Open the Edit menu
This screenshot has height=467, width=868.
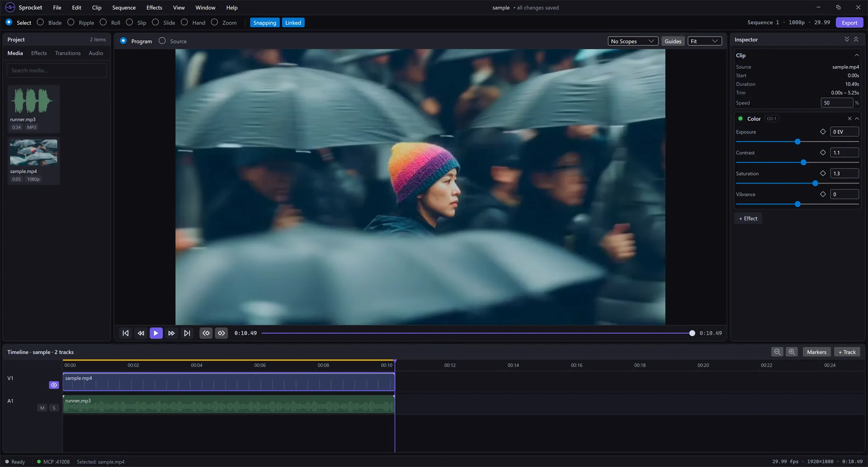(76, 8)
